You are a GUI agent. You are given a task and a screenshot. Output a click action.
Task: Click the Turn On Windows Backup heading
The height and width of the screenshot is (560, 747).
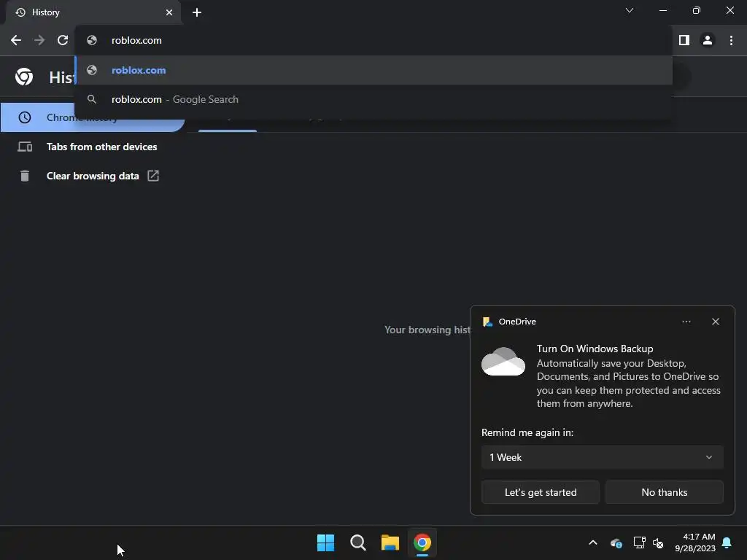(x=595, y=349)
